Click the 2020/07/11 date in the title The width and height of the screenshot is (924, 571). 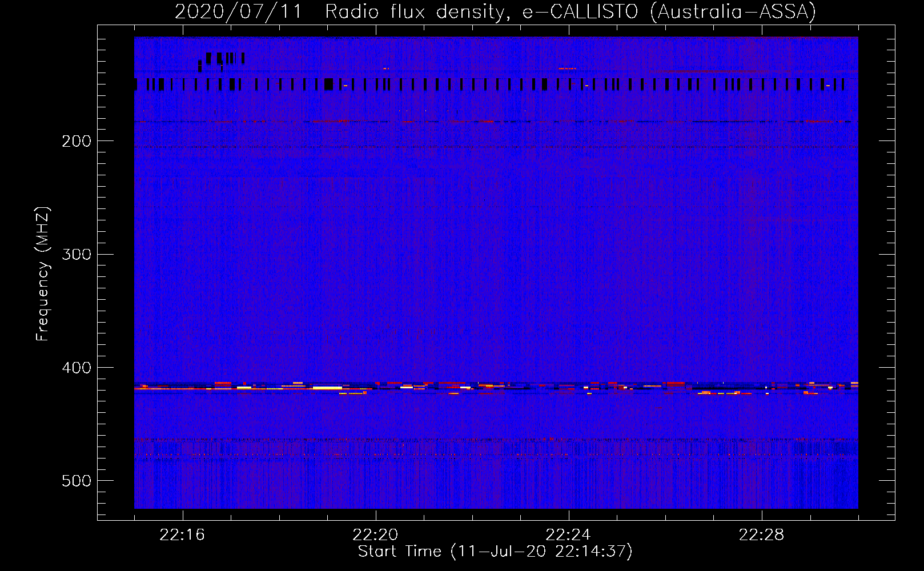(238, 11)
